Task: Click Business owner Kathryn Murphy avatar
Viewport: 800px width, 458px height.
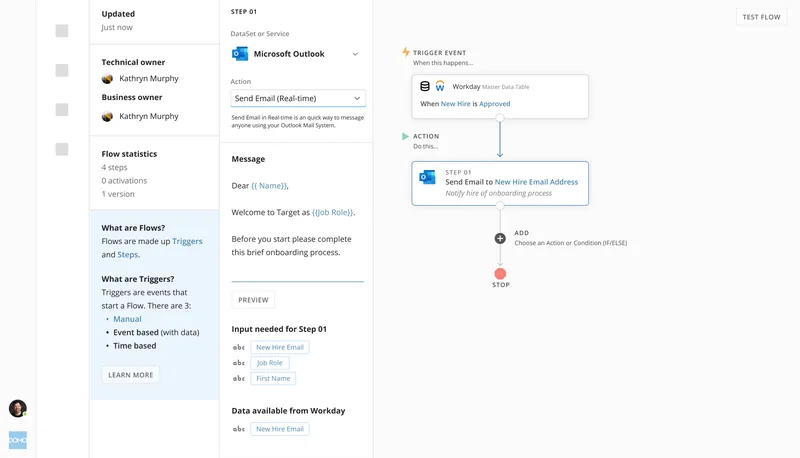Action: [x=107, y=116]
